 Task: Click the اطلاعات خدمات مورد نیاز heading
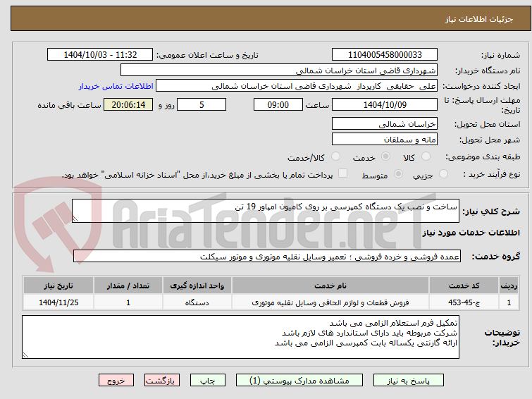pyautogui.click(x=471, y=233)
